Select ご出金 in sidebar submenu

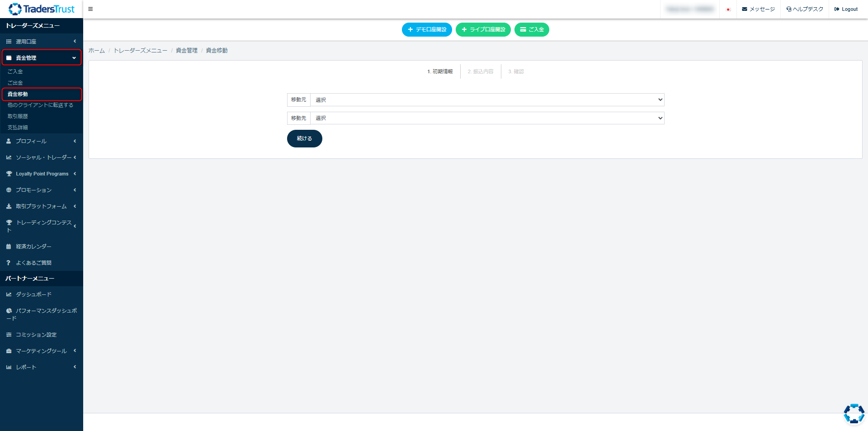point(15,83)
